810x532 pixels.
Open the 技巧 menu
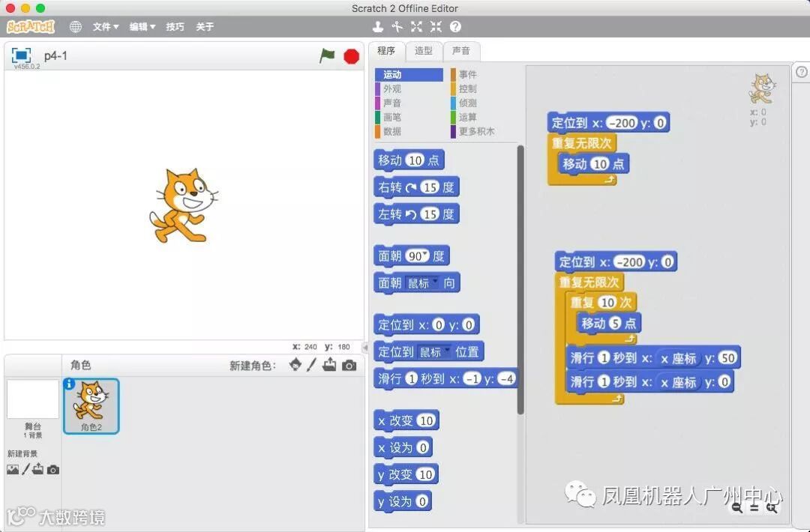(175, 27)
